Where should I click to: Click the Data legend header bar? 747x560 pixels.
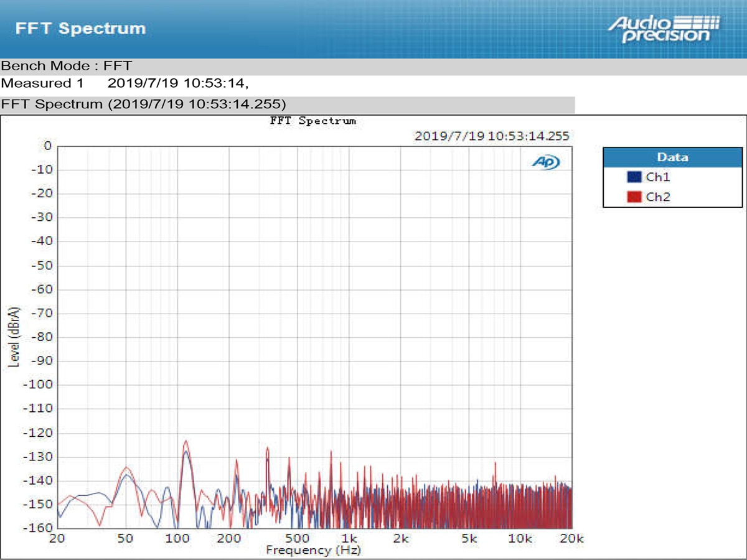point(674,157)
